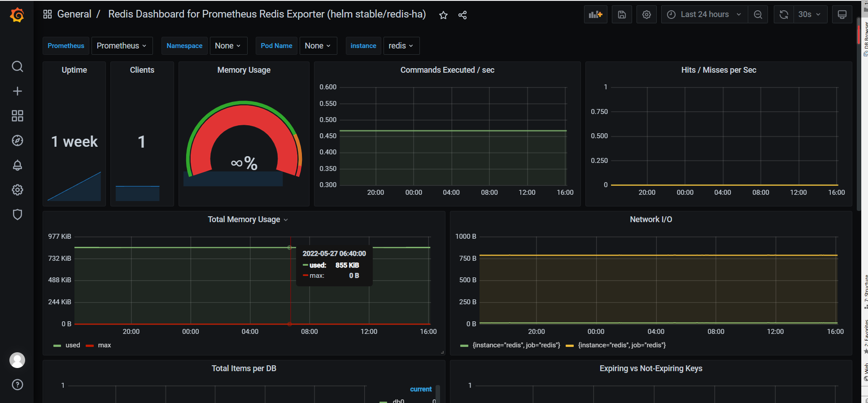Image resolution: width=868 pixels, height=403 pixels.
Task: Open Server Admin shield icon
Action: (17, 215)
